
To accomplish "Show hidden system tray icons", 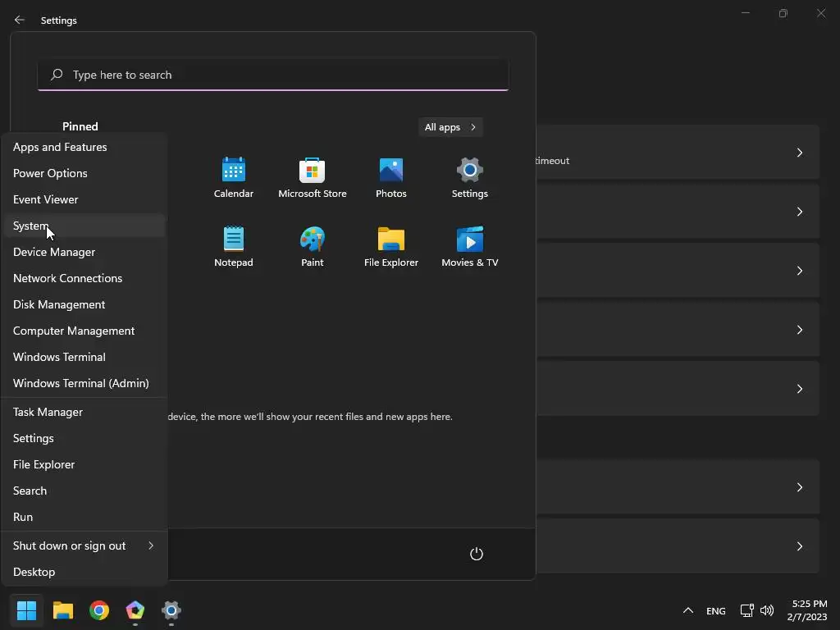I will click(x=688, y=610).
